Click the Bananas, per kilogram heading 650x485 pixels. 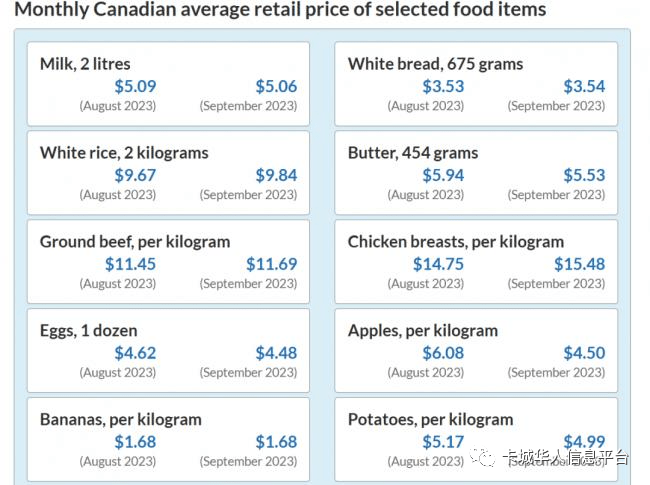[x=121, y=419]
